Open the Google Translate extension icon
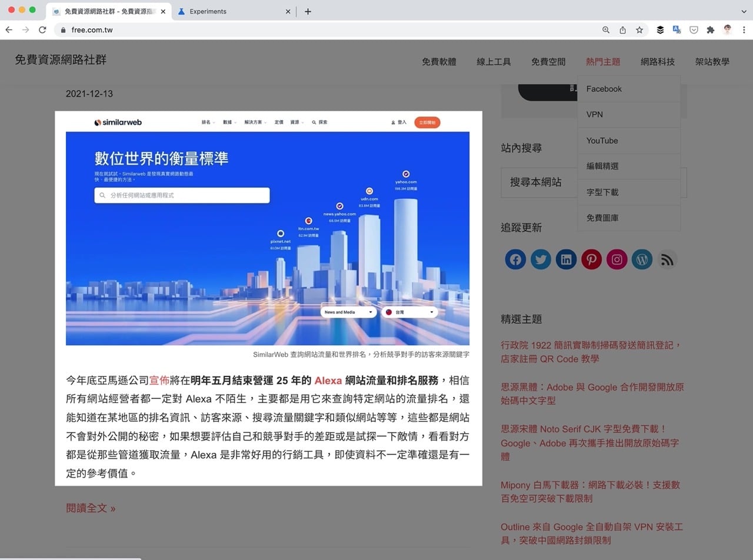753x560 pixels. [x=677, y=29]
